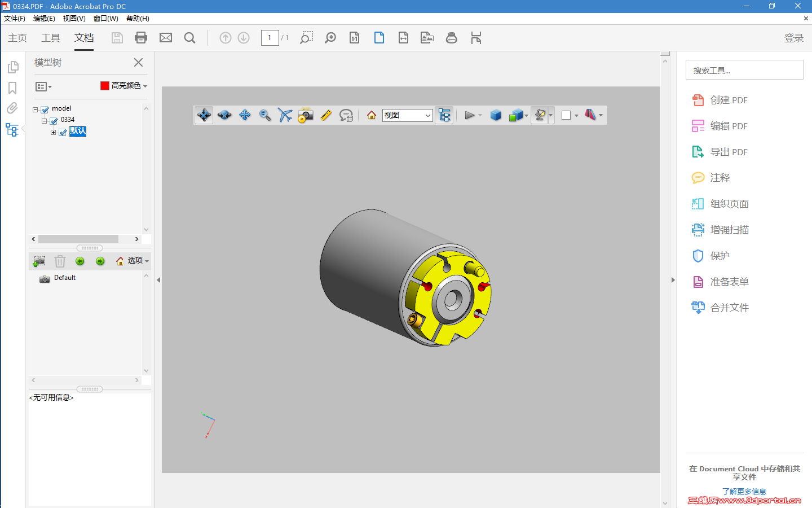
Task: Select the 3D Pan tool
Action: [245, 115]
